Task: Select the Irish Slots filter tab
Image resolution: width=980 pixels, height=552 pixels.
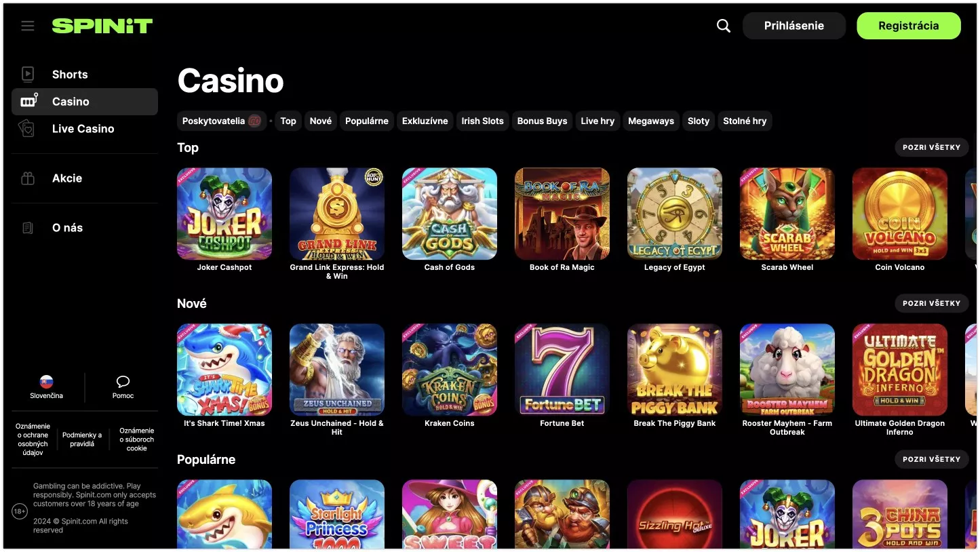Action: pos(482,121)
